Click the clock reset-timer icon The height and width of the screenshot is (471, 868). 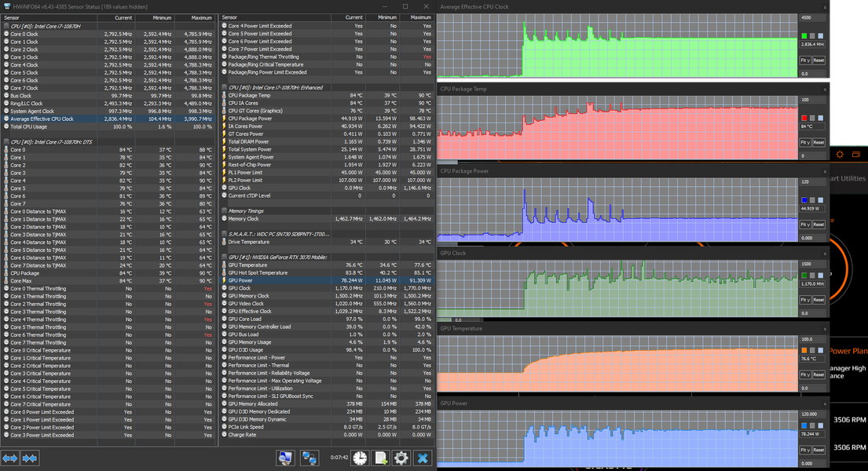click(x=360, y=458)
